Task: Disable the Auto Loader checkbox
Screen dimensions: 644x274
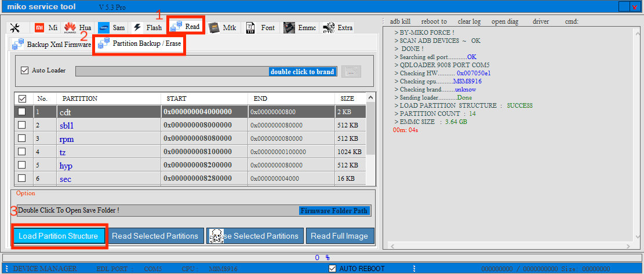Action: (24, 71)
